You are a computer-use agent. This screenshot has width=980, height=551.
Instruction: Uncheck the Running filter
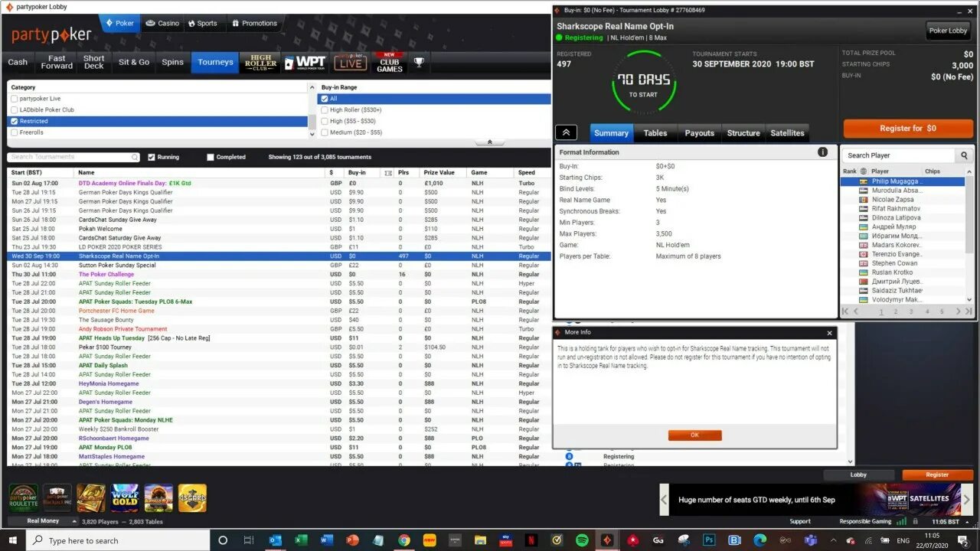[151, 157]
